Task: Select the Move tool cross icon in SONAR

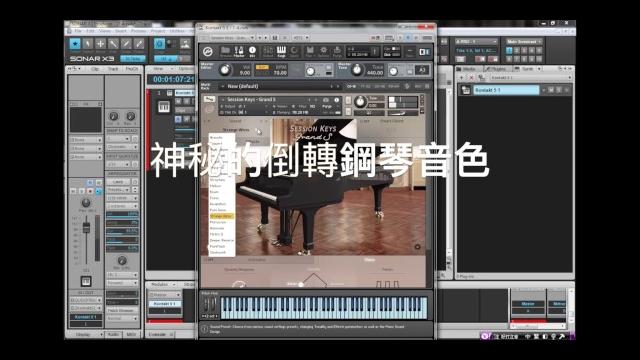Action: tap(100, 44)
